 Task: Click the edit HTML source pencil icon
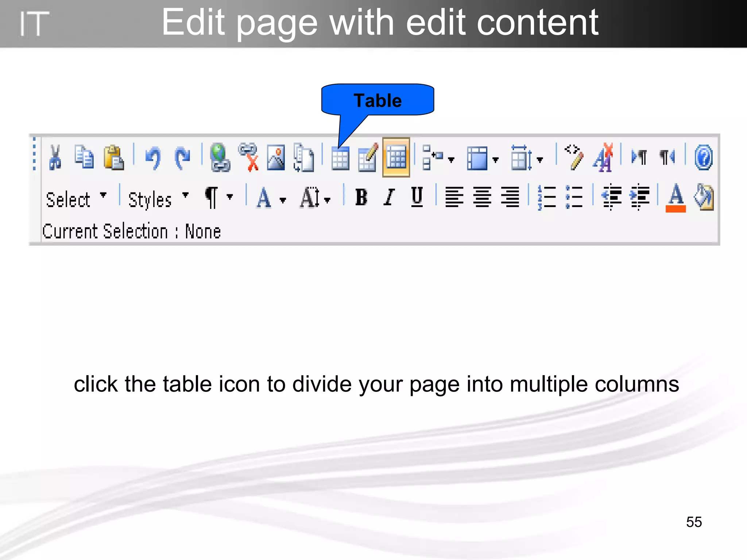tap(574, 157)
